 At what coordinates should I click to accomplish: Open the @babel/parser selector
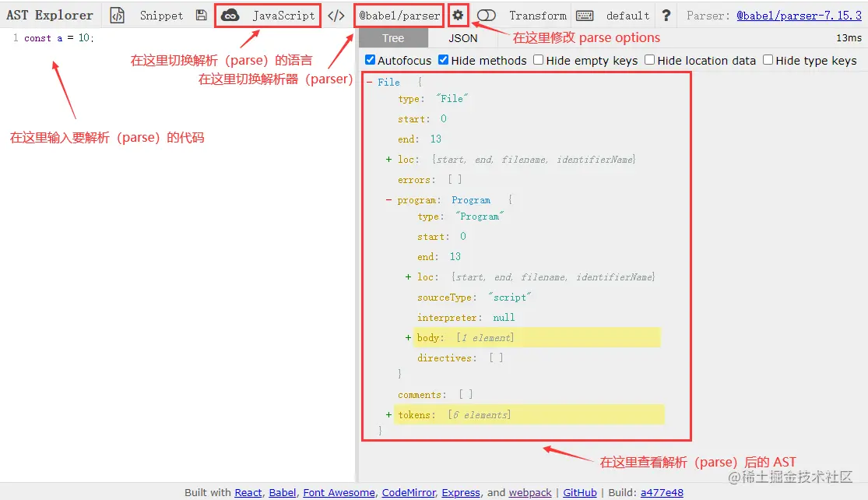(399, 15)
